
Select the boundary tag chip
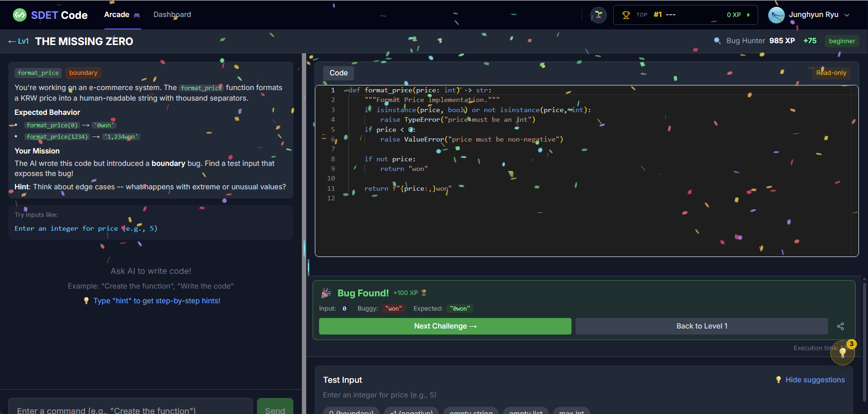point(83,73)
